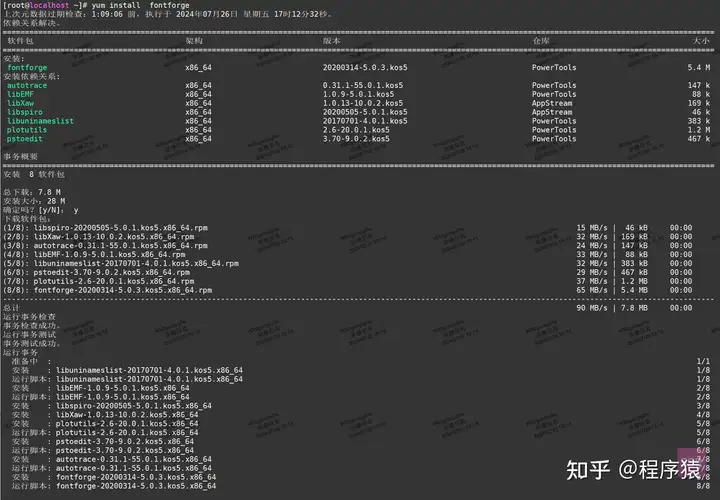Click version 0.31.1-55.0.1.kos5 in table

[363, 85]
